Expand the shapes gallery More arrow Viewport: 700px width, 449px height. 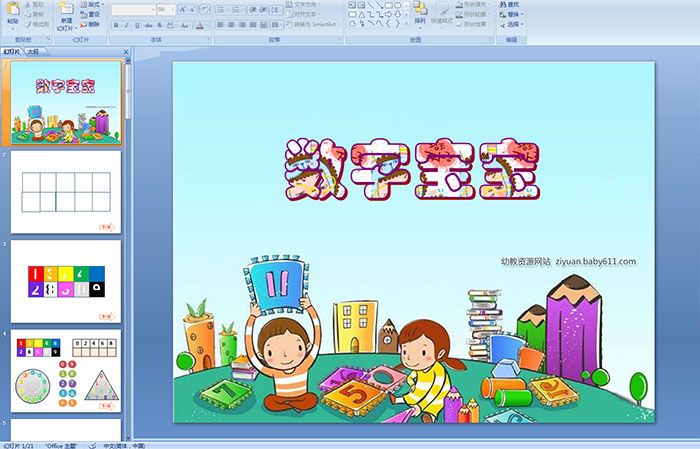click(x=406, y=24)
